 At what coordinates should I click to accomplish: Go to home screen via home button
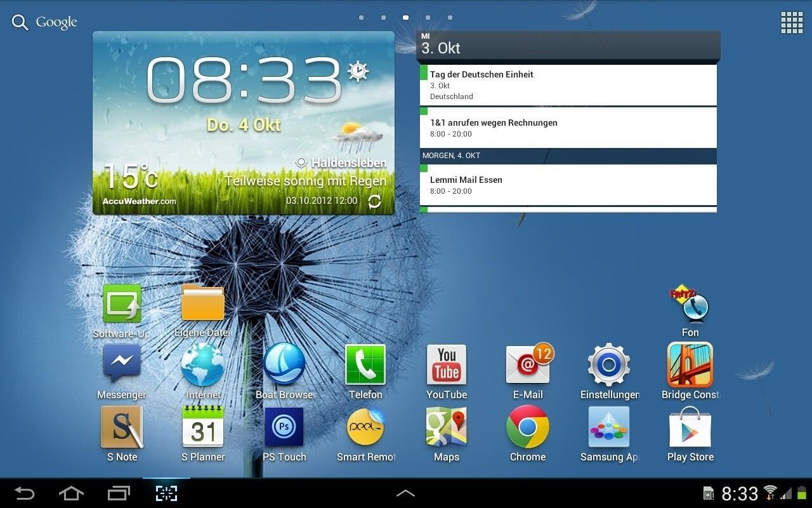pyautogui.click(x=71, y=493)
